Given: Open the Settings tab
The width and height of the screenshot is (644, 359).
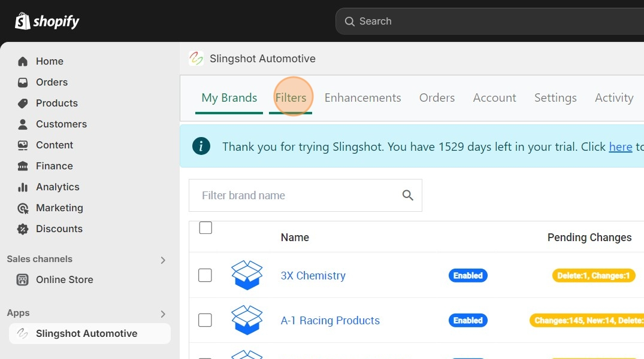Looking at the screenshot, I should [x=555, y=98].
